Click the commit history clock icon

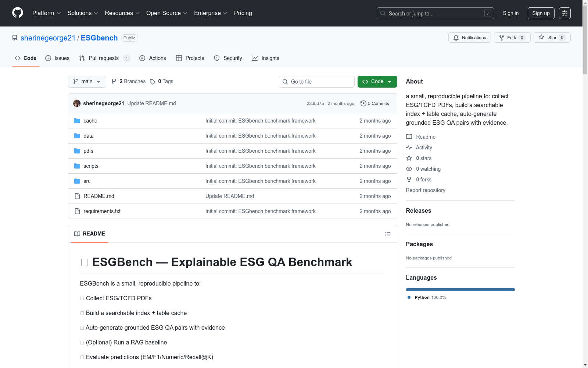pos(363,103)
